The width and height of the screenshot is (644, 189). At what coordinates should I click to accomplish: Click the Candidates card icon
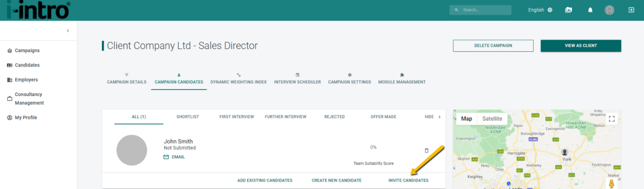tap(10, 65)
